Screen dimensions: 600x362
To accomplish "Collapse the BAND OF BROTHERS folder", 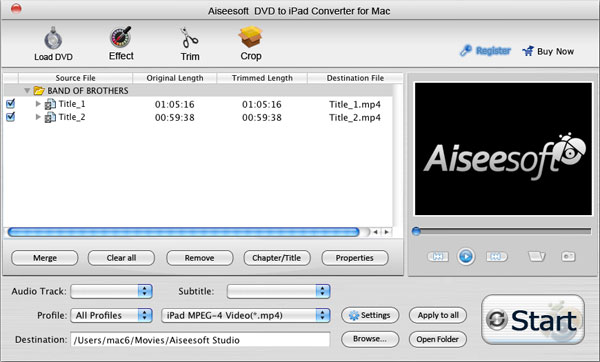I will [x=27, y=91].
